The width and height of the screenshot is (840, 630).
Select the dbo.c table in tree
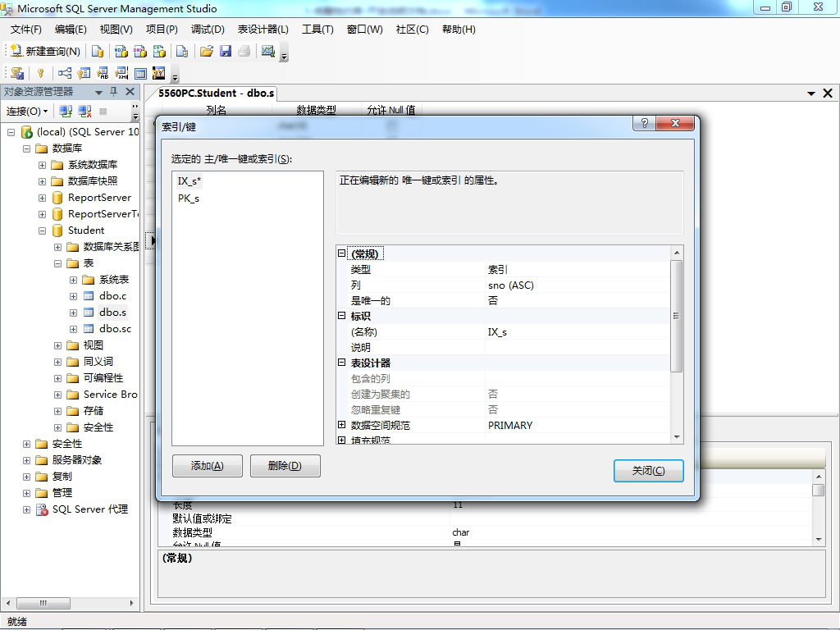pos(112,296)
